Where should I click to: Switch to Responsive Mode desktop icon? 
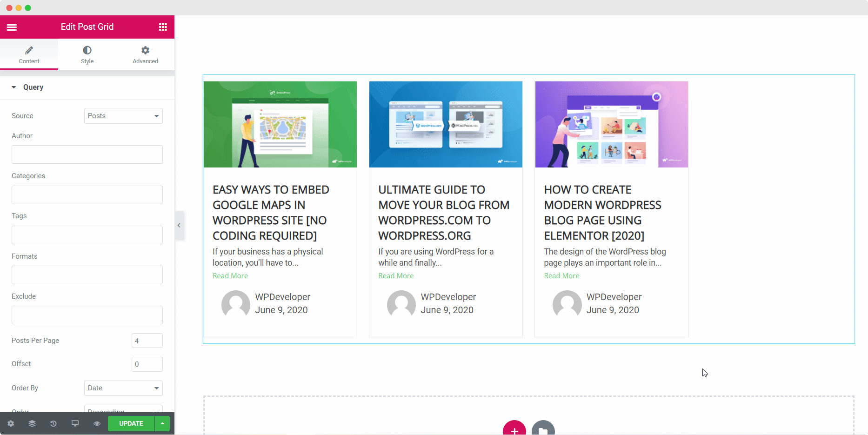pyautogui.click(x=75, y=423)
